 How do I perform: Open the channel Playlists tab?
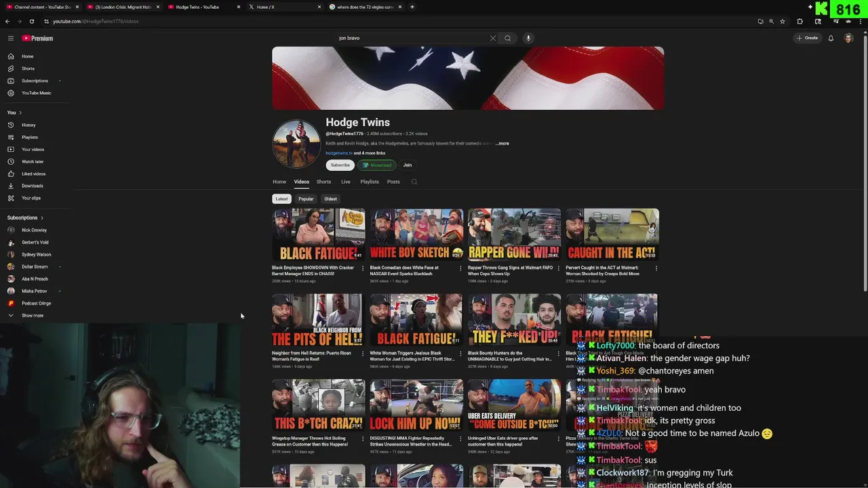370,182
